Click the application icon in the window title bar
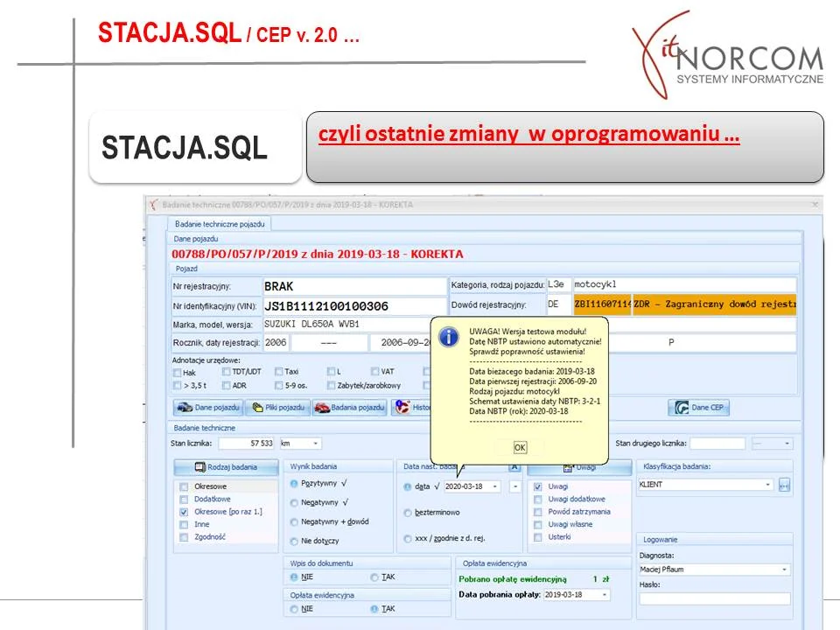 point(154,205)
